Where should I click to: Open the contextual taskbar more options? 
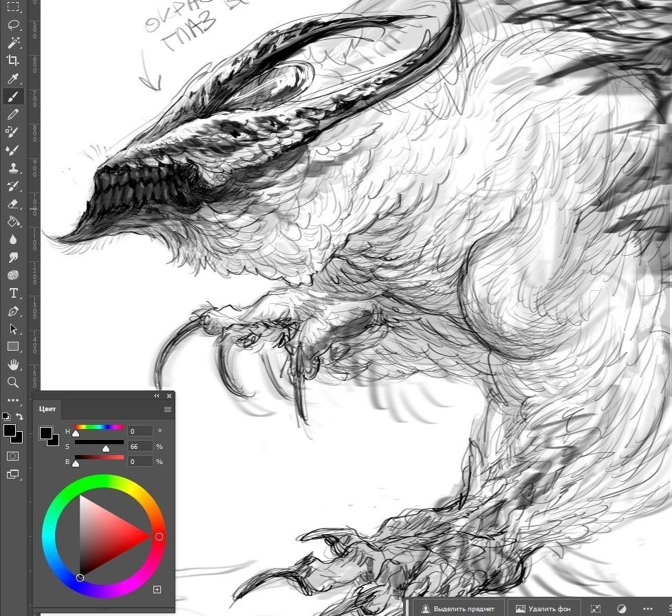[x=648, y=608]
